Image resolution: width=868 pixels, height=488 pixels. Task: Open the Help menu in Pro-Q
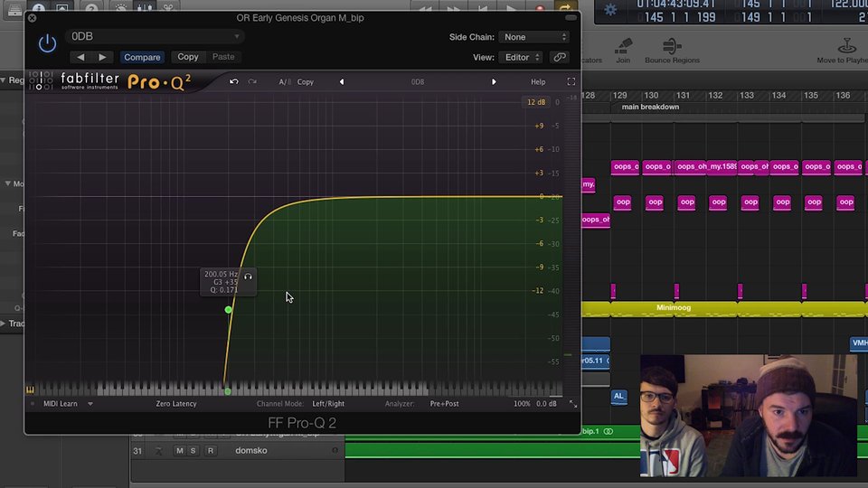tap(538, 82)
